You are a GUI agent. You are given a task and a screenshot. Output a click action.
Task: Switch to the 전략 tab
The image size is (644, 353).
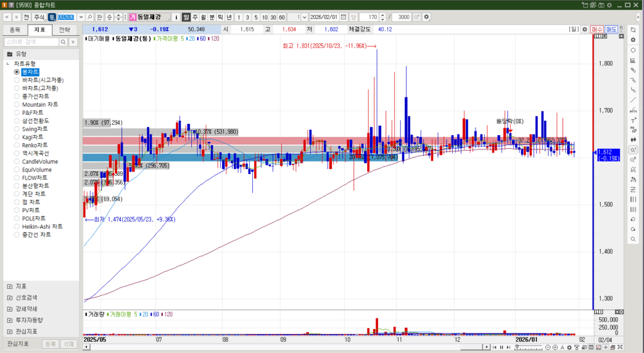coord(65,30)
